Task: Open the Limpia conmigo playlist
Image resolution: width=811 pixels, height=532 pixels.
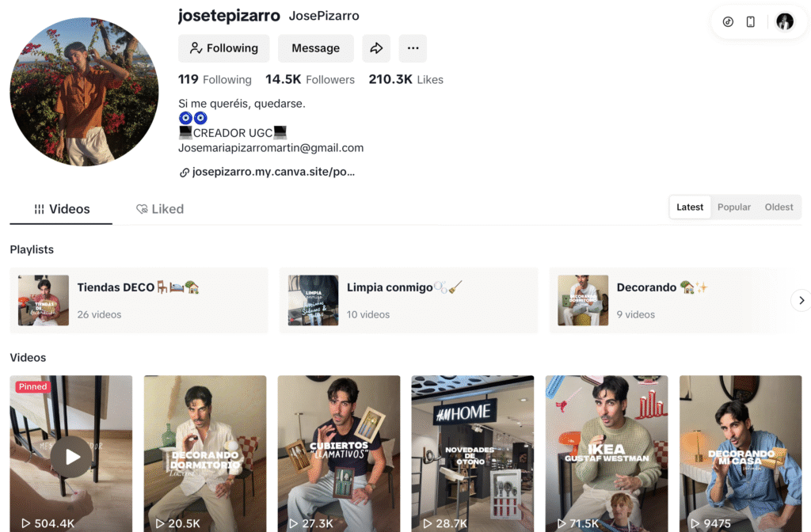Action: click(x=409, y=300)
